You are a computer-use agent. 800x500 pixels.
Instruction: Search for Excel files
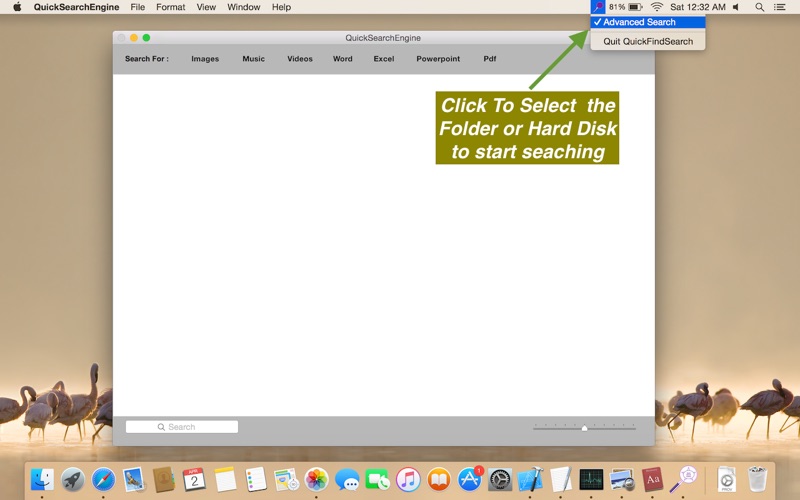pos(384,59)
